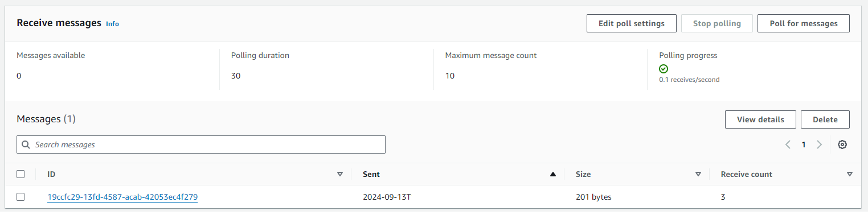Click the Edit poll settings button
This screenshot has height=223, width=868.
click(x=632, y=23)
